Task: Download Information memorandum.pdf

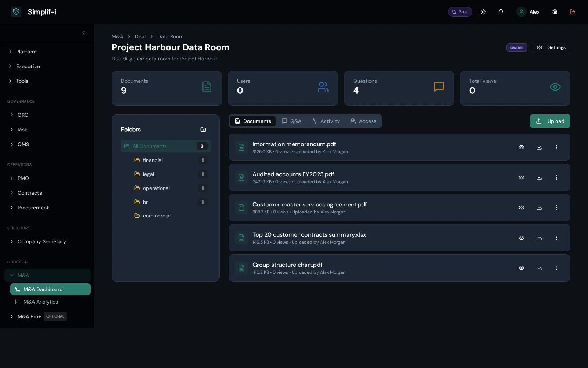Action: click(539, 147)
